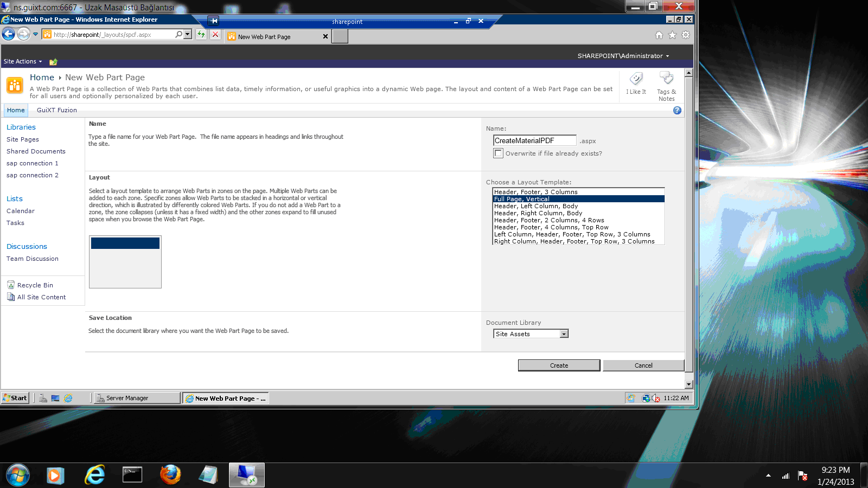This screenshot has height=488, width=868.
Task: Open Libraries link in sidebar
Action: 21,127
